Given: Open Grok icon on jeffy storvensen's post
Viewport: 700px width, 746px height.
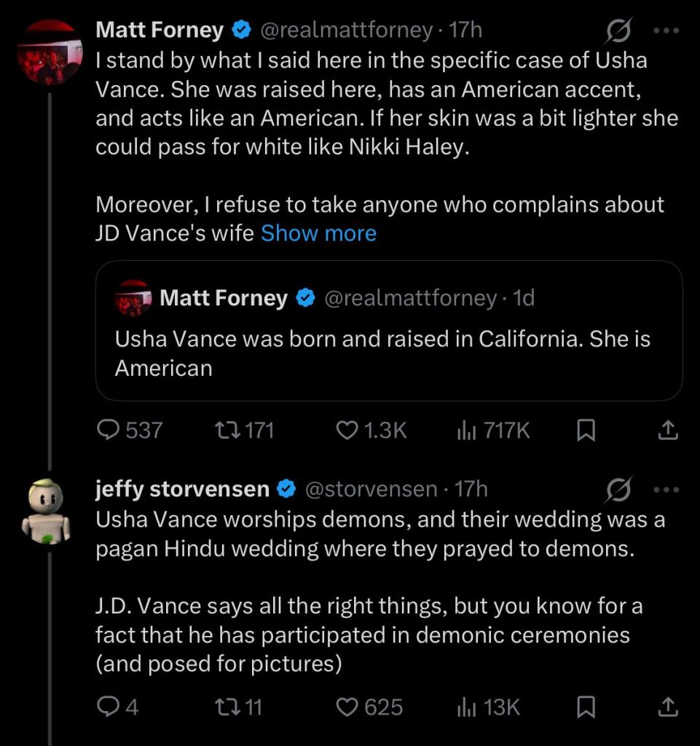Looking at the screenshot, I should [619, 489].
